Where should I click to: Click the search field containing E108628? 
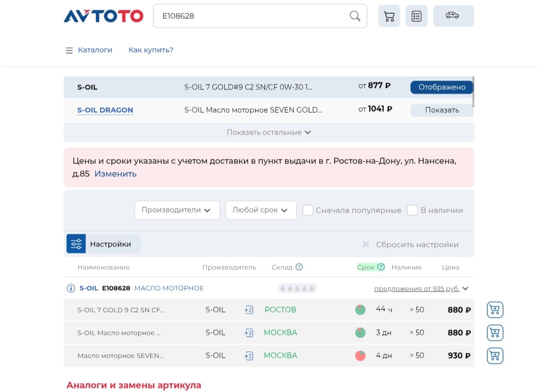click(260, 16)
